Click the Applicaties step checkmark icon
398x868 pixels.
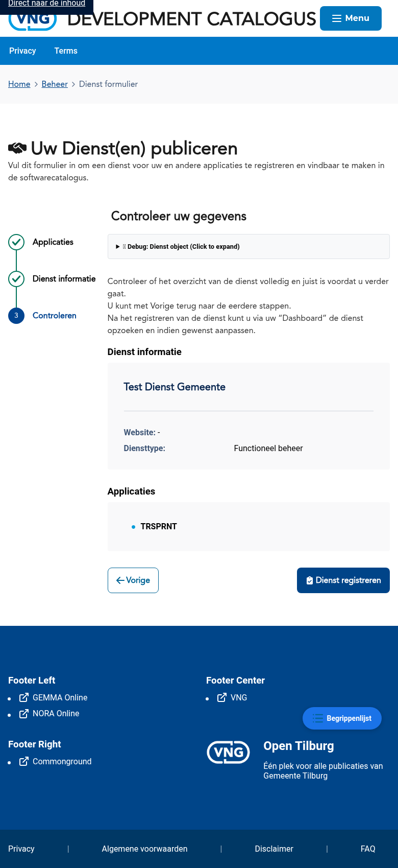pos(16,242)
